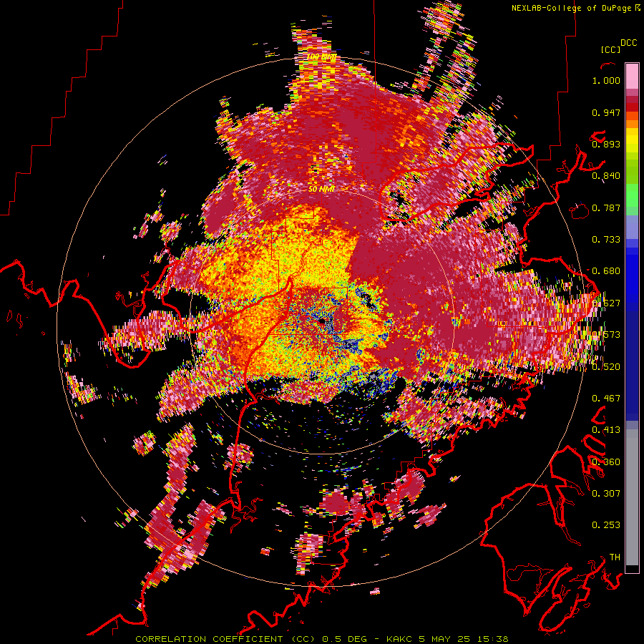Screen dimensions: 644x644
Task: Select the 0.893 legend value
Action: [606, 144]
